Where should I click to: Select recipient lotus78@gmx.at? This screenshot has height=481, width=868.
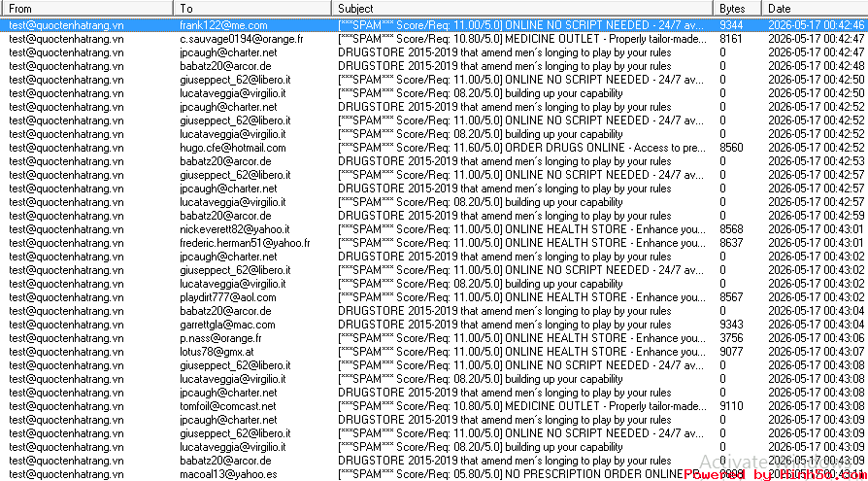[217, 352]
